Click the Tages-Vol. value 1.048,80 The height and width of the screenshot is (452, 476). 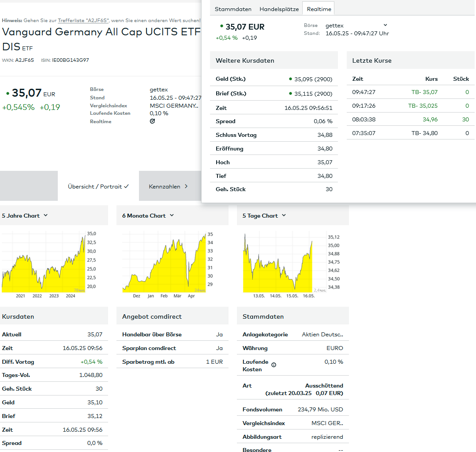[91, 375]
